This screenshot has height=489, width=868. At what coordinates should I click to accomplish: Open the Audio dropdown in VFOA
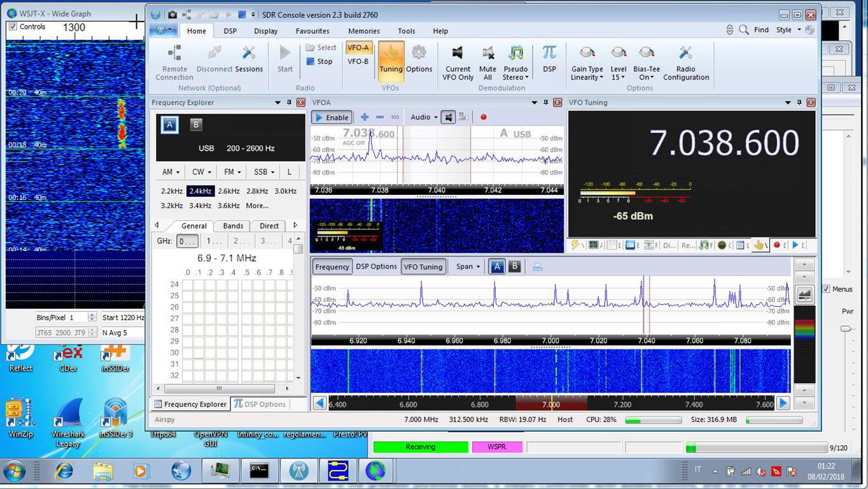(x=424, y=117)
